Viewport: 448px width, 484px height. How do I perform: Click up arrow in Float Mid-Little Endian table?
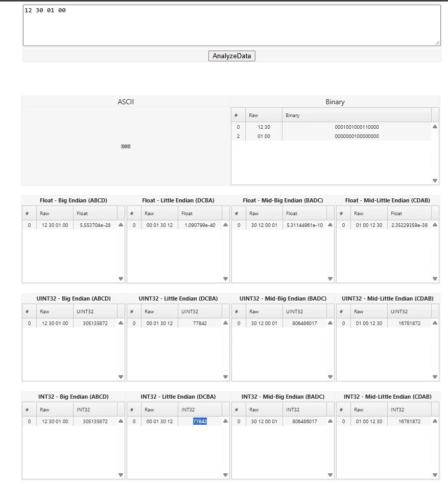click(435, 225)
